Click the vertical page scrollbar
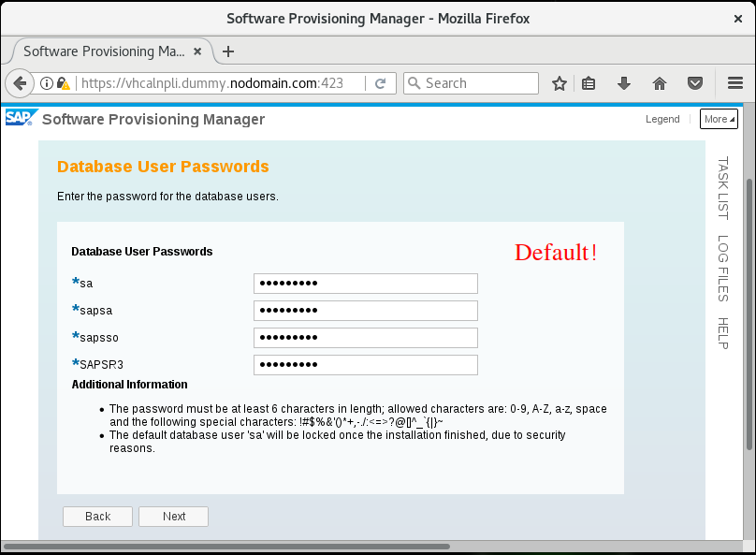 [x=749, y=314]
